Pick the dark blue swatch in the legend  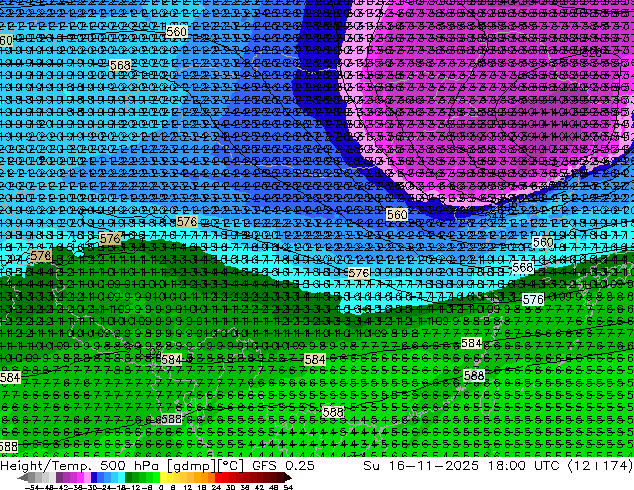click(94, 478)
